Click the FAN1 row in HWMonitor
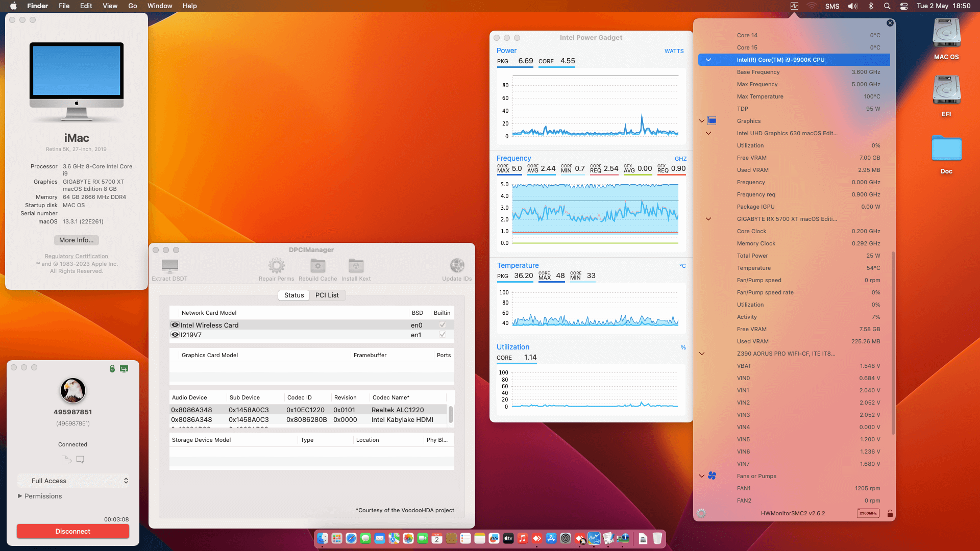The image size is (980, 551). [794, 488]
